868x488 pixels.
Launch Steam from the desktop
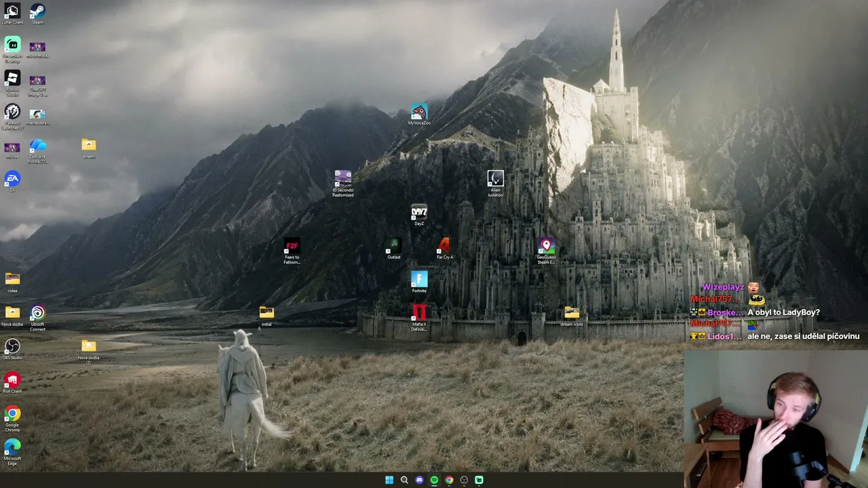pos(37,14)
